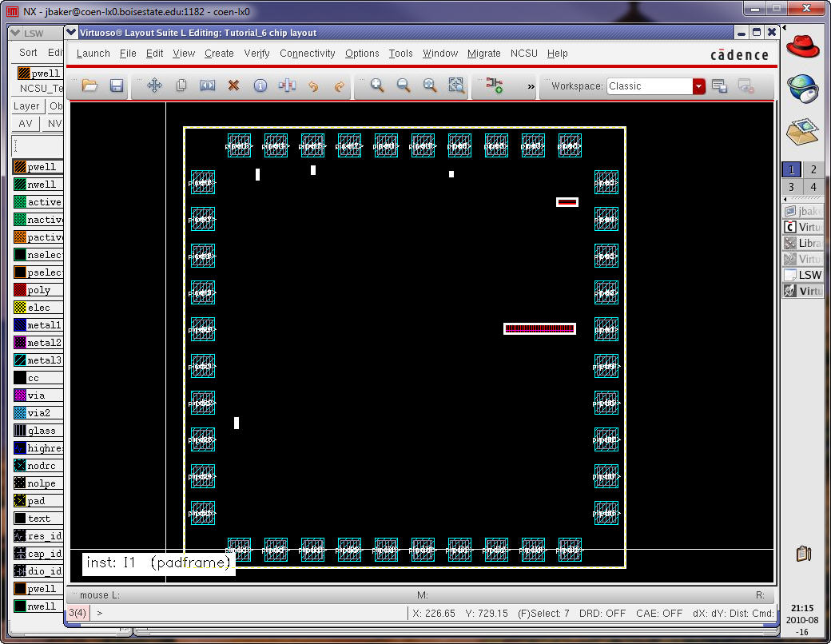831x644 pixels.
Task: Open the Sort menu in LSW
Action: [28, 53]
